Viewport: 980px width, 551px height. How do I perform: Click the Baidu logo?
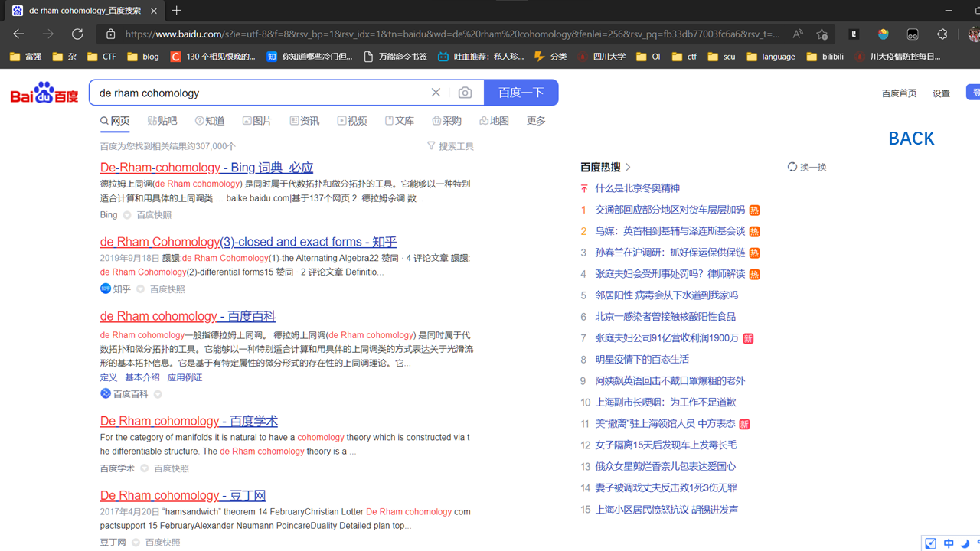click(x=44, y=93)
